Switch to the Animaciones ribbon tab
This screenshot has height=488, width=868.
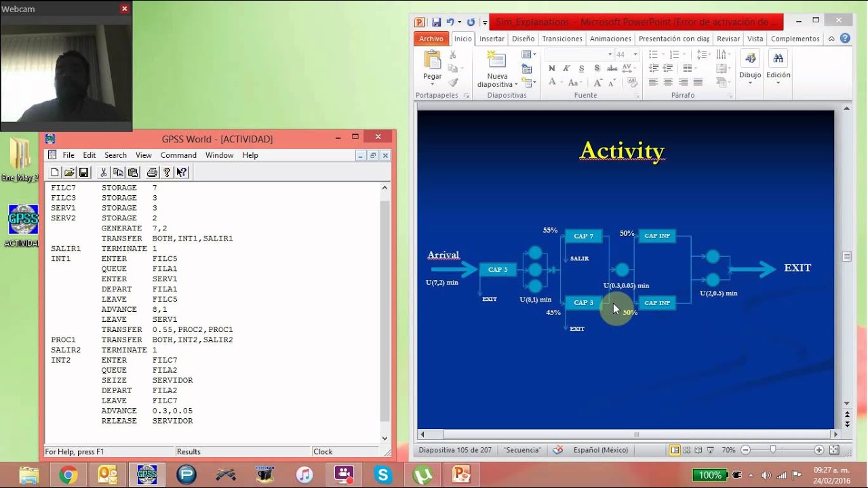pos(610,39)
